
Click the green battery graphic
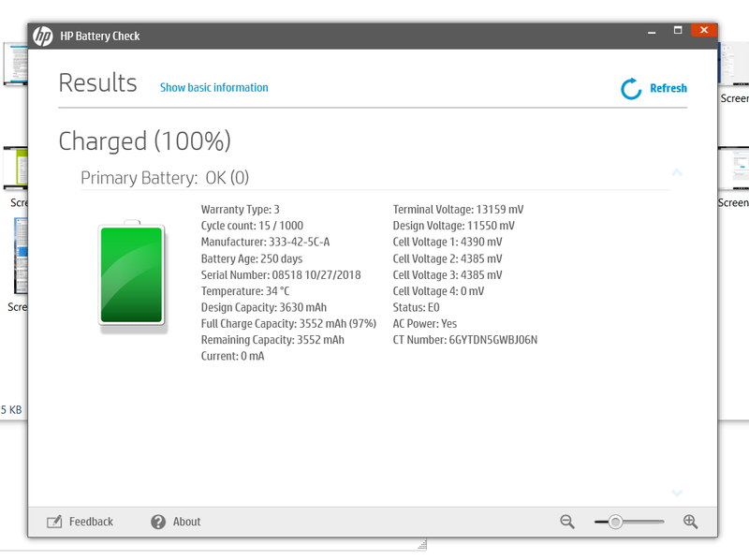click(132, 274)
